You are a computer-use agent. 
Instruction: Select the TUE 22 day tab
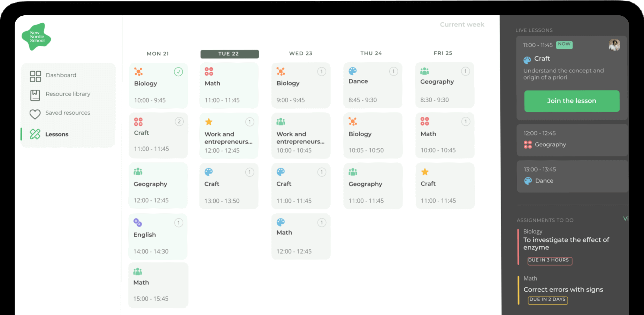[229, 54]
